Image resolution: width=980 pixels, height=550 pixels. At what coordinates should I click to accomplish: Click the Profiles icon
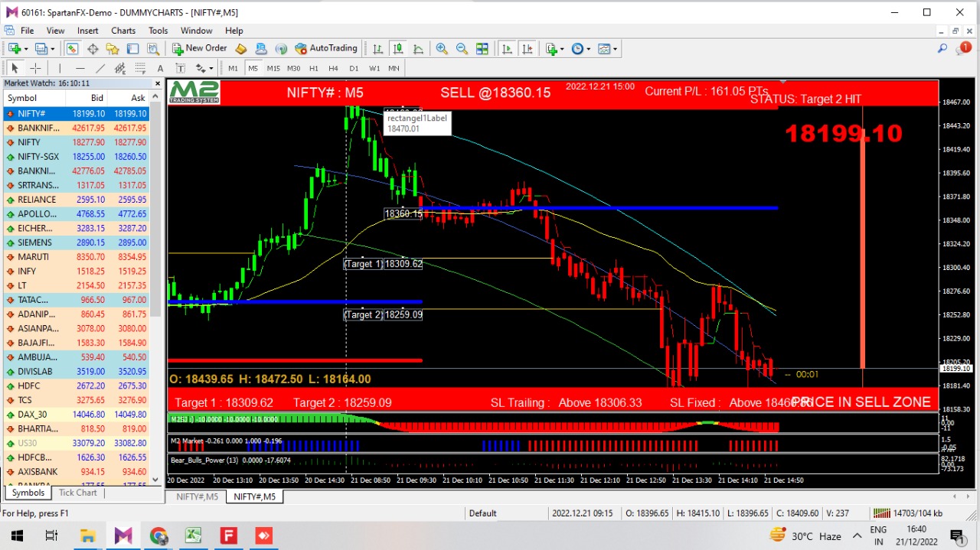(41, 48)
